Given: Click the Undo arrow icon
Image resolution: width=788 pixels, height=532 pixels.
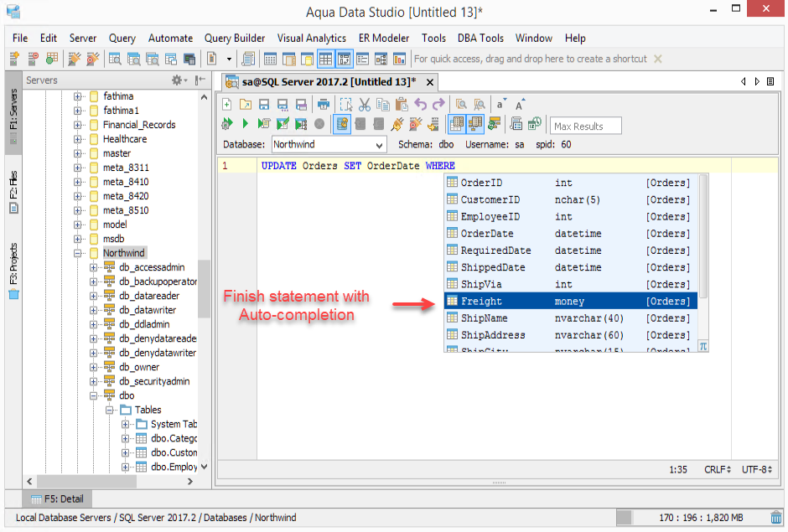Looking at the screenshot, I should pyautogui.click(x=420, y=105).
